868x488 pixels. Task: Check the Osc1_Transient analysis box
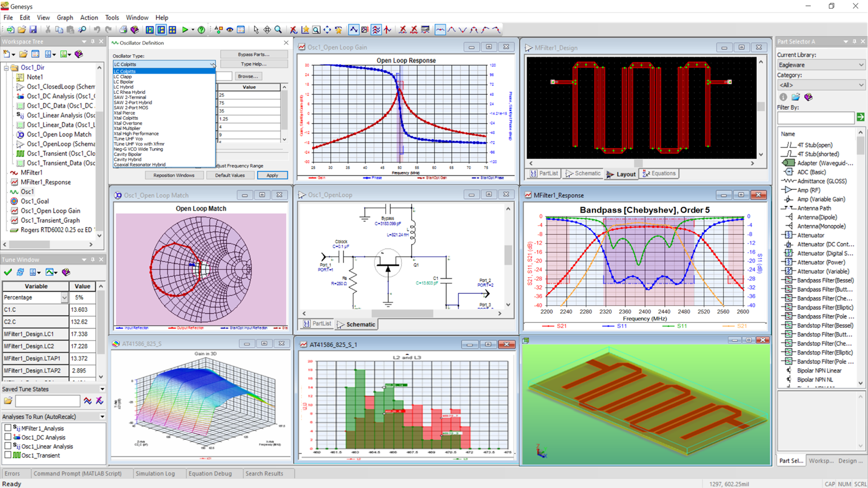click(x=8, y=455)
